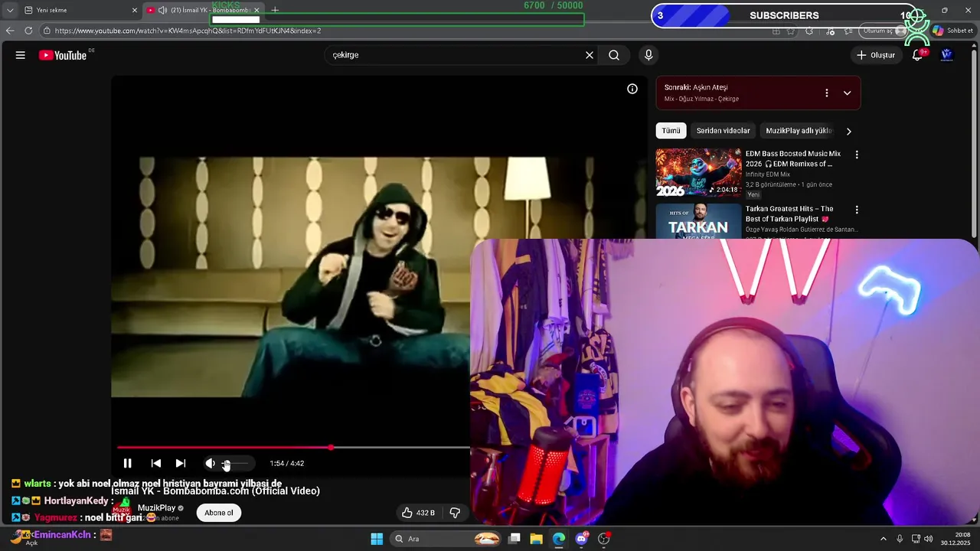Show more filter chips with right arrow
The image size is (980, 551).
(848, 131)
